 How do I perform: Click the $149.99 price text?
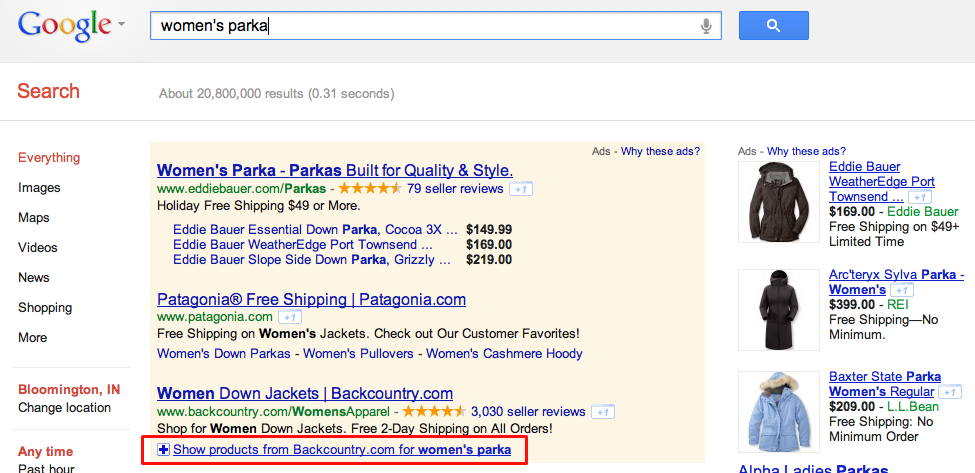tap(489, 229)
